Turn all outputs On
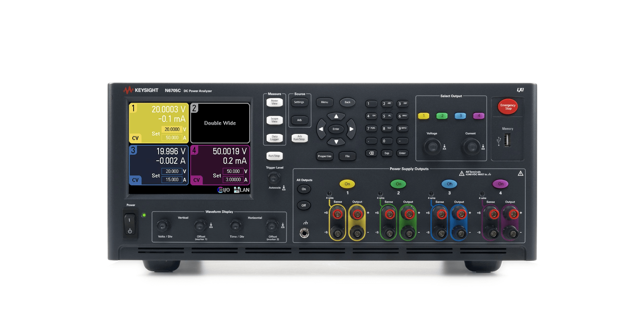The image size is (644, 330). [304, 189]
